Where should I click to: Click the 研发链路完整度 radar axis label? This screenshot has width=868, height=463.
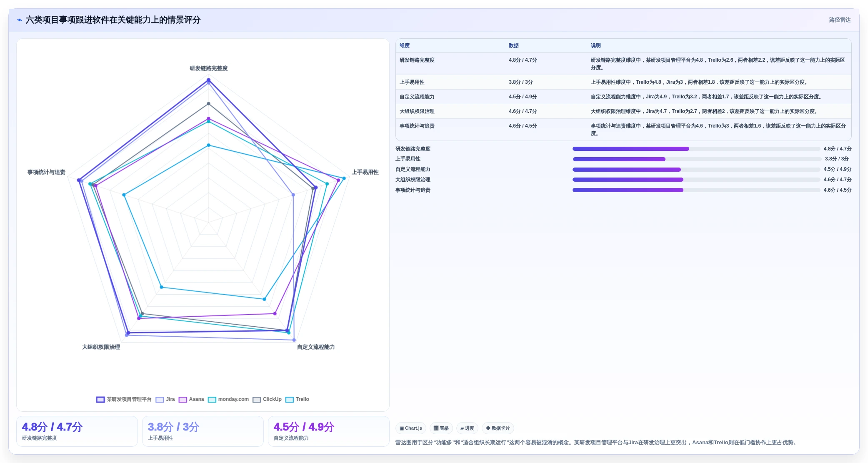tap(209, 68)
